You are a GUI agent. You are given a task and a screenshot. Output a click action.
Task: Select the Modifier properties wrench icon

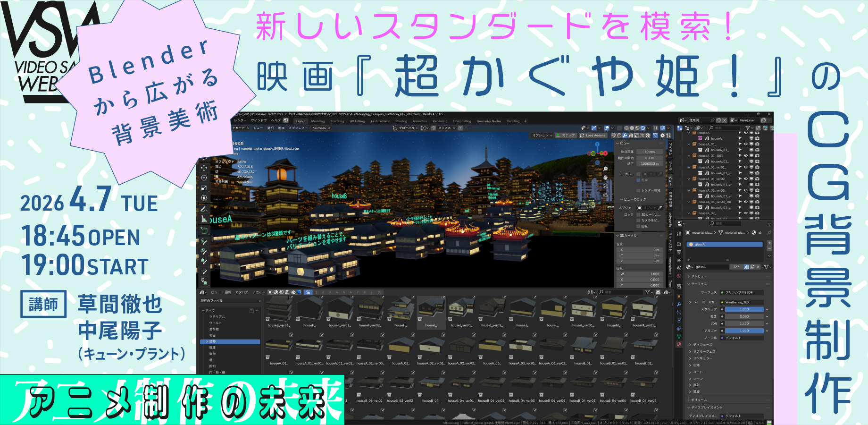(679, 304)
